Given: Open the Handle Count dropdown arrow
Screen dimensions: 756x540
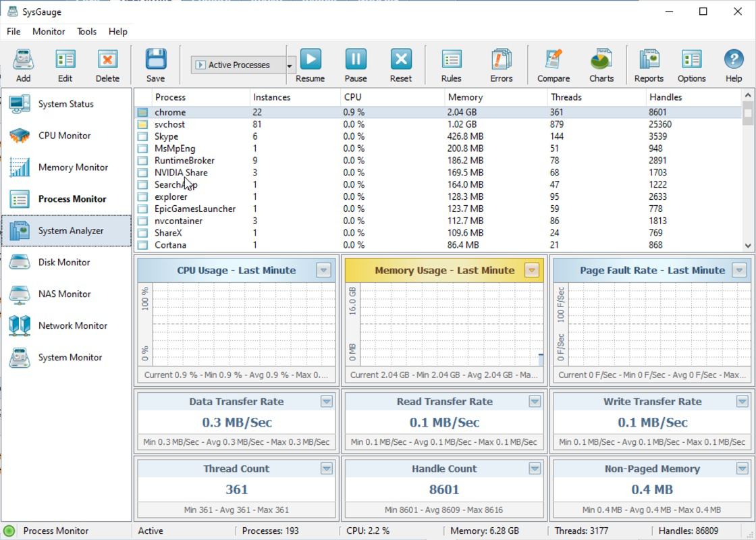Looking at the screenshot, I should point(535,468).
